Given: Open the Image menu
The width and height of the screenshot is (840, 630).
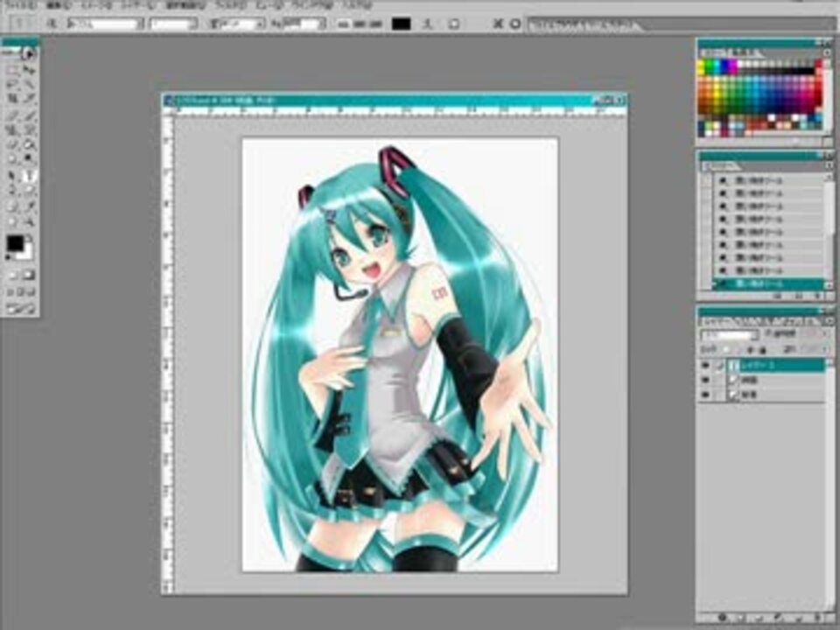Looking at the screenshot, I should point(96,5).
